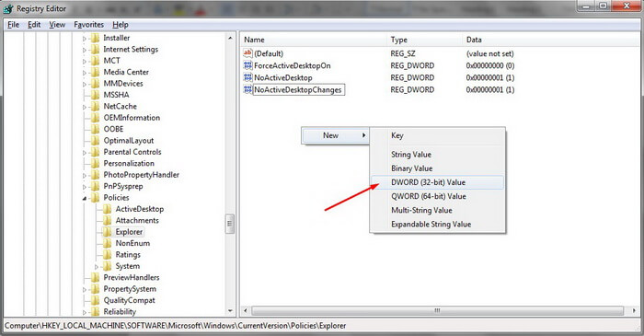Click the Attachments folder icon

coord(108,221)
